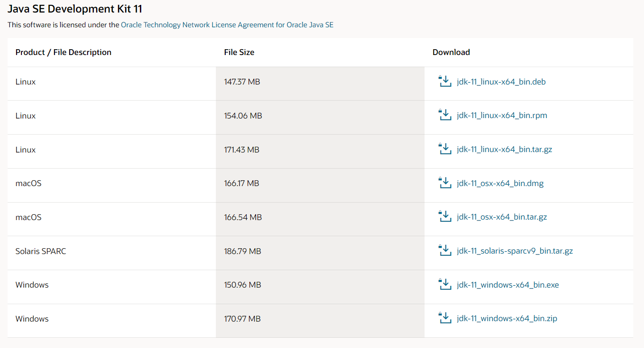Download jdk-11_linux-x64_bin.deb via its link
Viewport: 644px width, 348px height.
[x=501, y=82]
